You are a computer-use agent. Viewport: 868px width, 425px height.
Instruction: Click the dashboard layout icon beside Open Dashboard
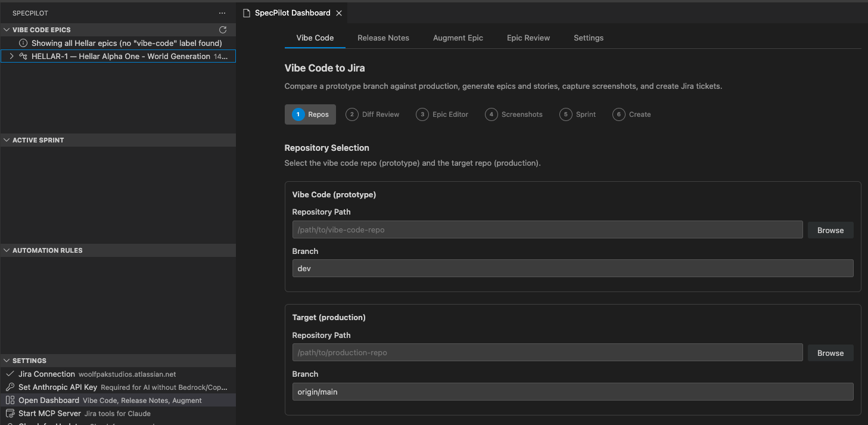[10, 401]
